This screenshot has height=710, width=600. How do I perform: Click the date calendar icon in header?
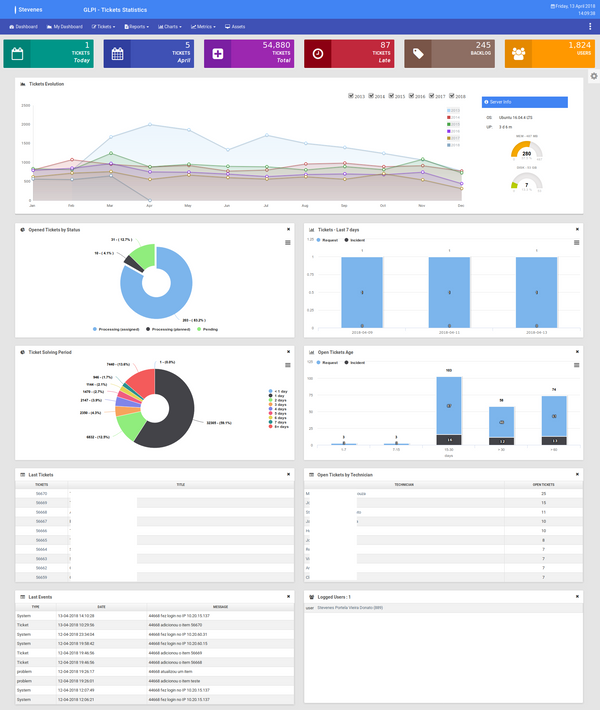[552, 6]
